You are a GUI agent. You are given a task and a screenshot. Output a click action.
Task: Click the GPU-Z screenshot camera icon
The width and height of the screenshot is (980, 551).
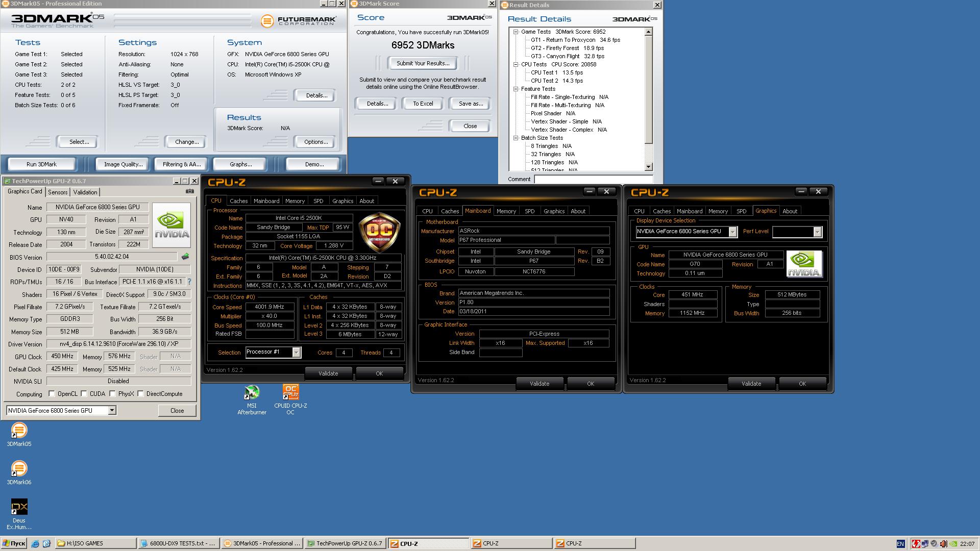click(x=190, y=191)
